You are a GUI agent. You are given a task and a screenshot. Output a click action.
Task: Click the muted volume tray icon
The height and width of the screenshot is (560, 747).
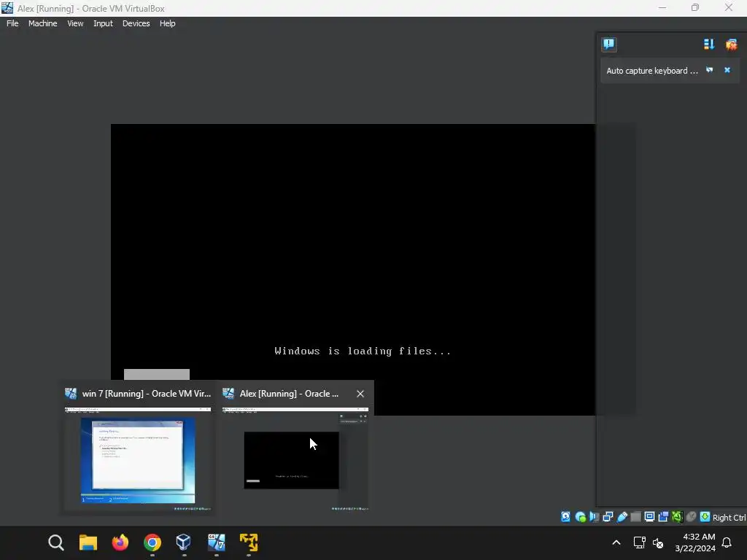pos(658,542)
